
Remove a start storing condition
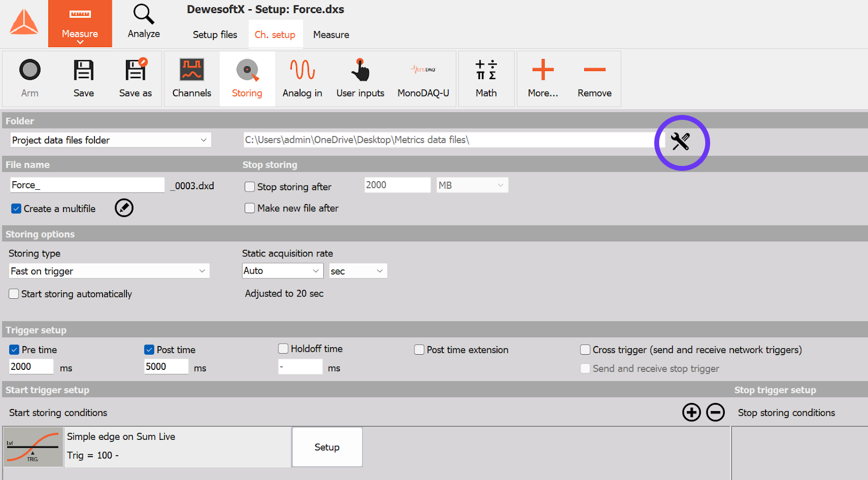click(x=716, y=412)
